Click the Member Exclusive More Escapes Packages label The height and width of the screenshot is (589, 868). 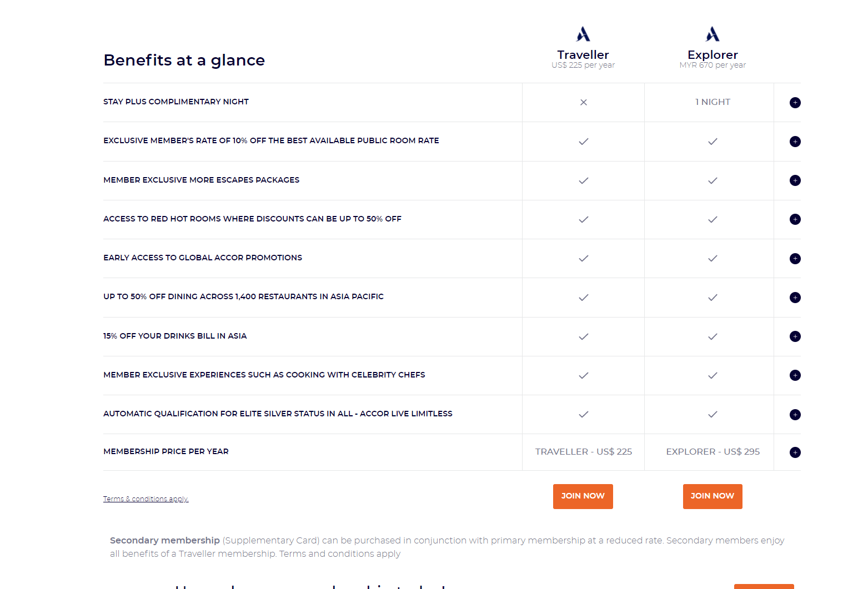pyautogui.click(x=201, y=180)
